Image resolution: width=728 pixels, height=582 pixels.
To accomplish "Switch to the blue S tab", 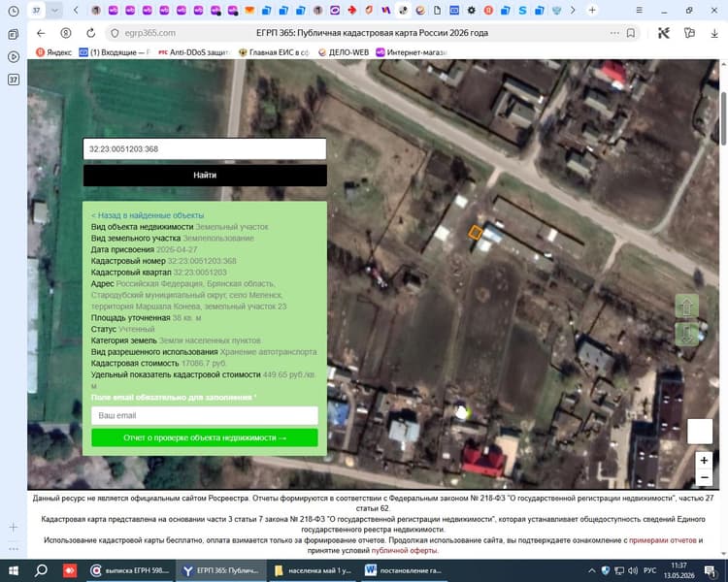I will pos(522,11).
